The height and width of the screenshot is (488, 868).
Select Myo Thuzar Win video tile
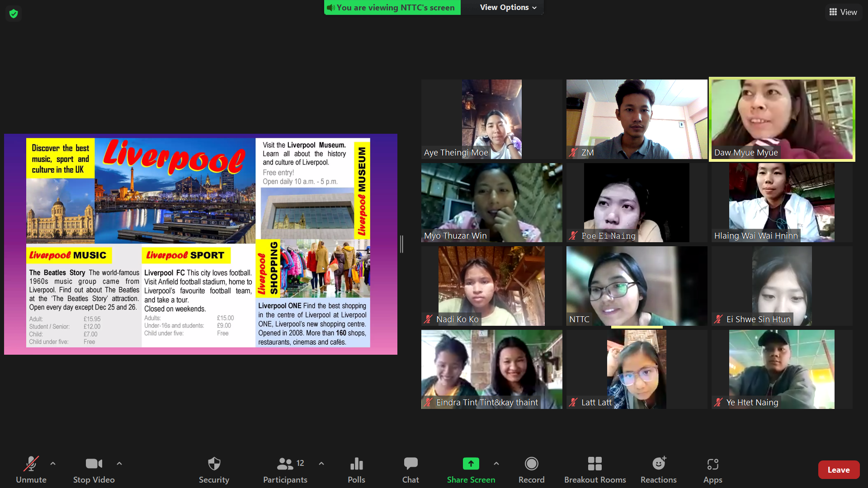point(491,202)
